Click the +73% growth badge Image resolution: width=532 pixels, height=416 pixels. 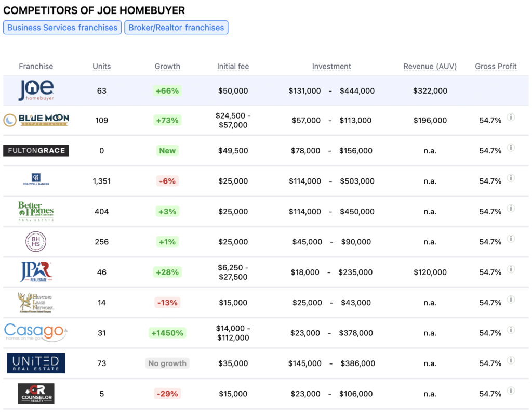[x=167, y=120]
